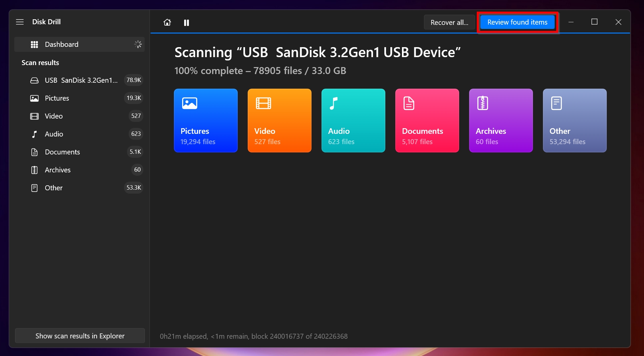
Task: Click the film icon on Video tile
Action: click(x=263, y=103)
